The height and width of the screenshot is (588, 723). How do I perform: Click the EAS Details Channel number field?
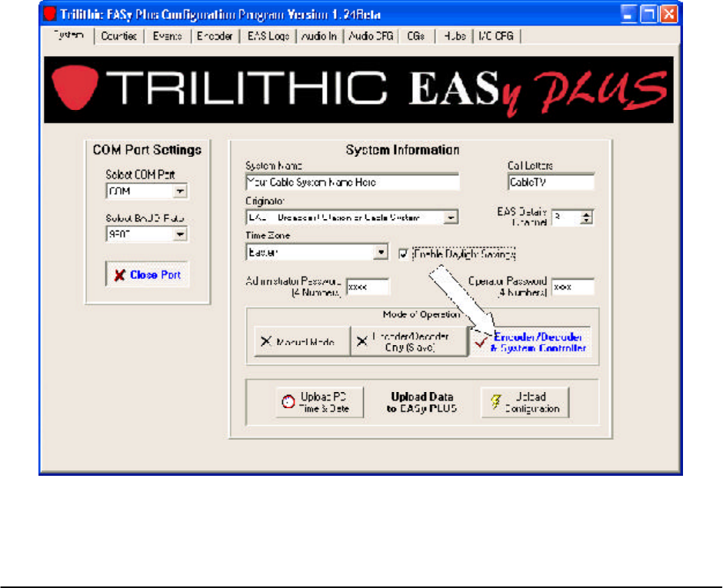(567, 217)
